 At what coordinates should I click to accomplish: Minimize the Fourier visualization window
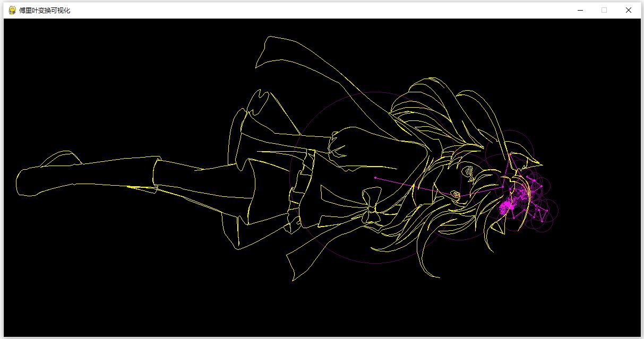tap(580, 10)
